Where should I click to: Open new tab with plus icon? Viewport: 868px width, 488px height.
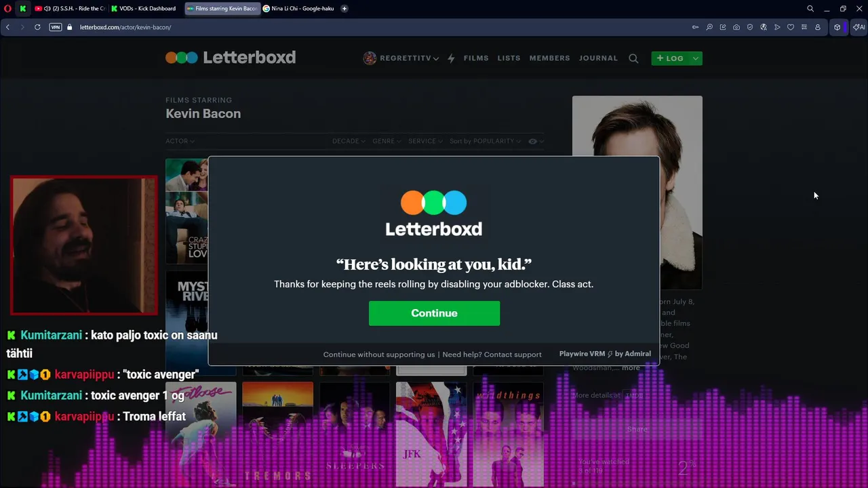tap(344, 9)
